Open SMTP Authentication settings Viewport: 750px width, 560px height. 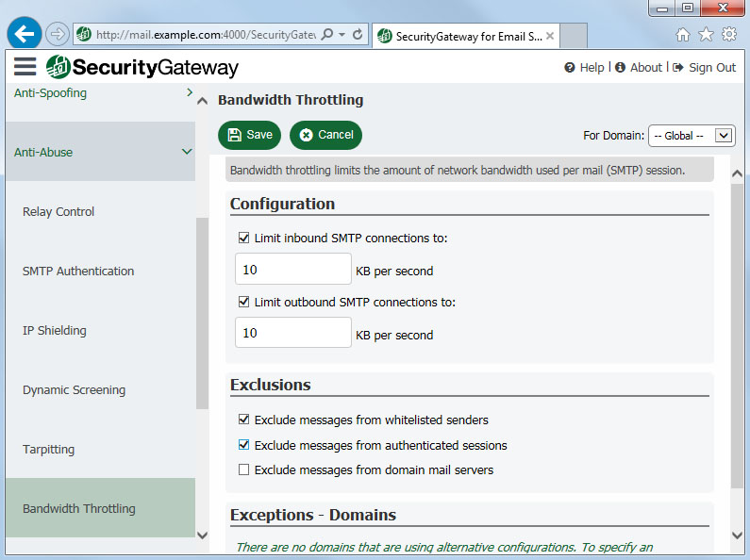(100, 271)
